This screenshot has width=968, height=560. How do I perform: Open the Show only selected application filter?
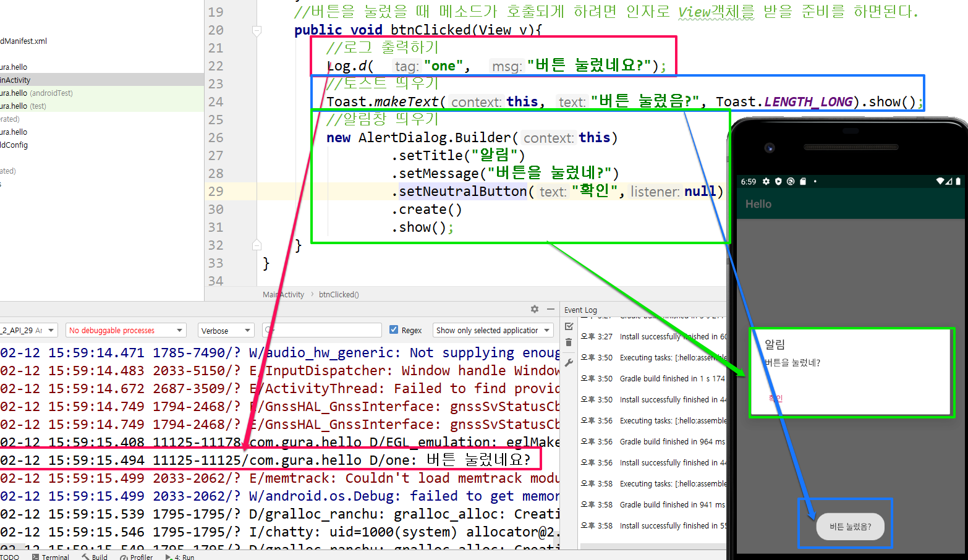pyautogui.click(x=493, y=331)
